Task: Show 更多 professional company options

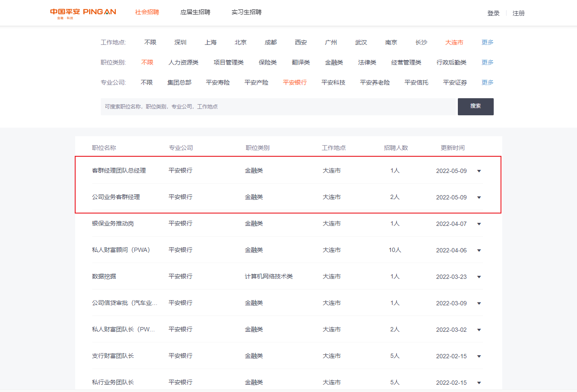Action: tap(487, 82)
